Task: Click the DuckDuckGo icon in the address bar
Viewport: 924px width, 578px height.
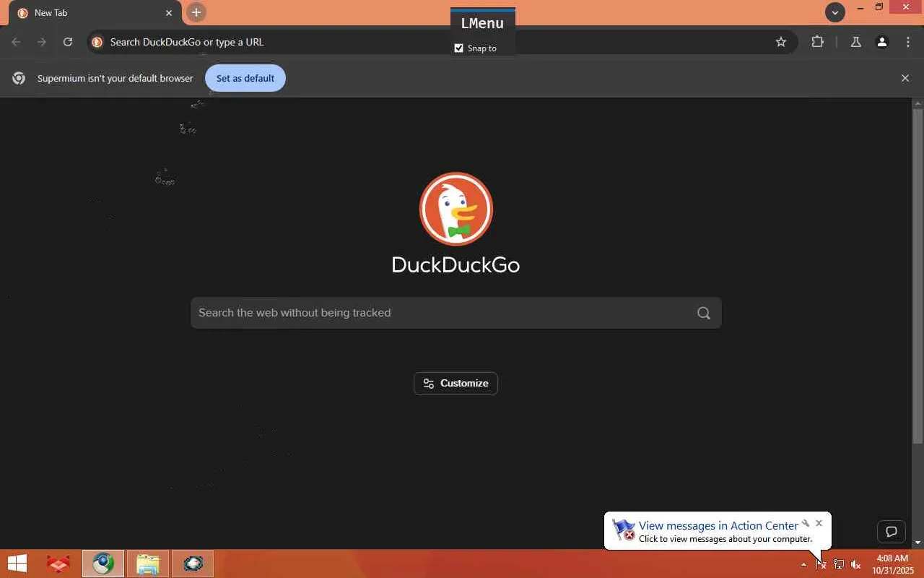Action: click(x=97, y=42)
